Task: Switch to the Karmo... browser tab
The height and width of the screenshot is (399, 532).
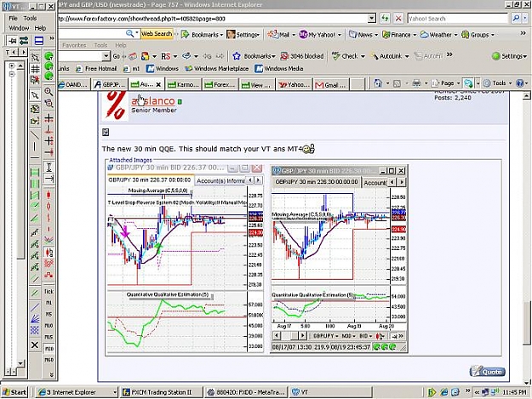Action: pyautogui.click(x=184, y=84)
